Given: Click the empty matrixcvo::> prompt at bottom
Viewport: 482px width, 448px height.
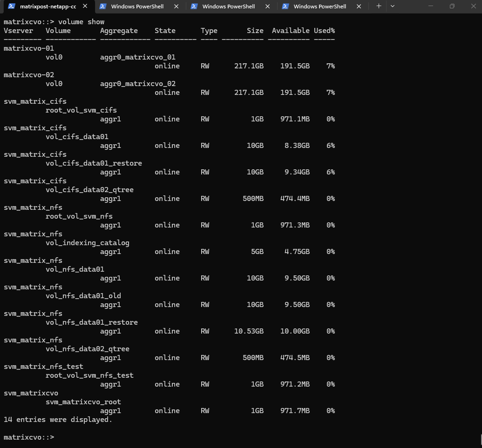Looking at the screenshot, I should click(x=29, y=437).
